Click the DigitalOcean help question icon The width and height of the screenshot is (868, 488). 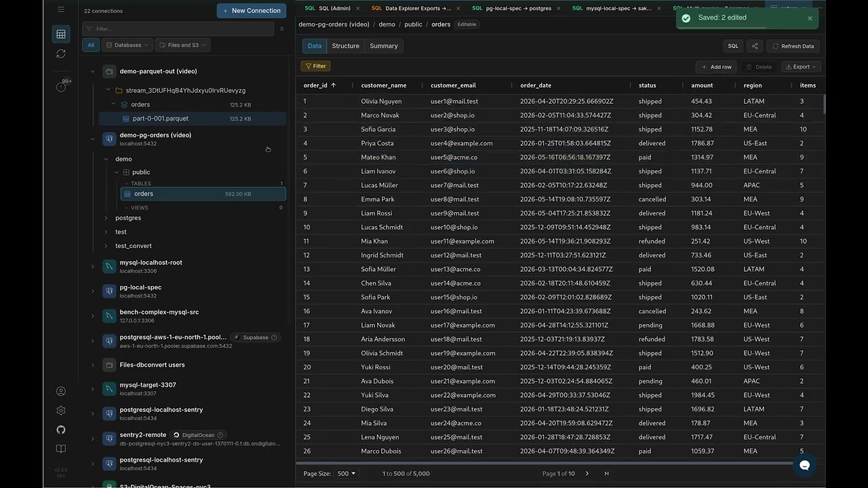click(x=220, y=435)
